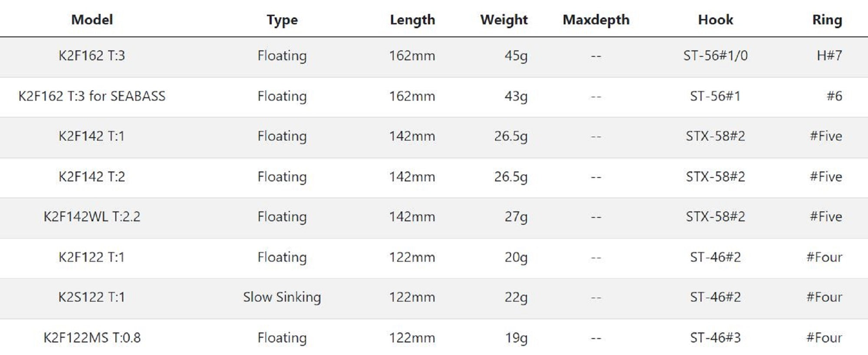The width and height of the screenshot is (868, 355).
Task: Click the ST-56#1/0 hook cell
Action: (715, 56)
